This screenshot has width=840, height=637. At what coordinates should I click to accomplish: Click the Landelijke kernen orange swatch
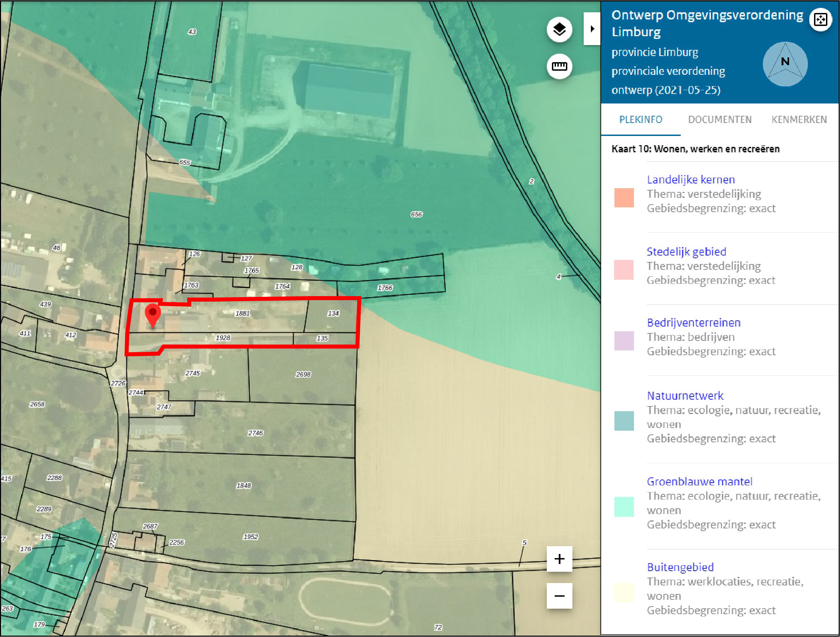(624, 197)
